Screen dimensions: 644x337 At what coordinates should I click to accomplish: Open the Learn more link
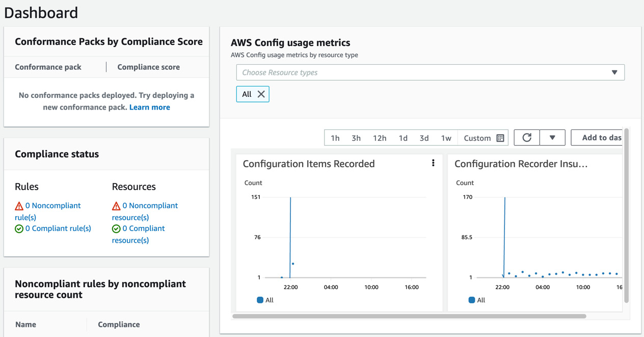coord(150,107)
